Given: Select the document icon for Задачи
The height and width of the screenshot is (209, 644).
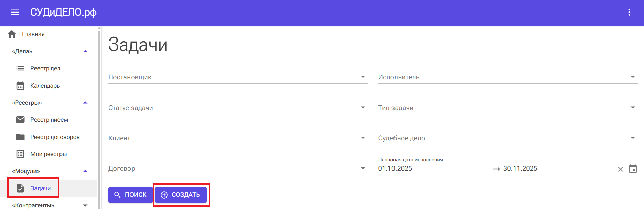Looking at the screenshot, I should tap(20, 188).
